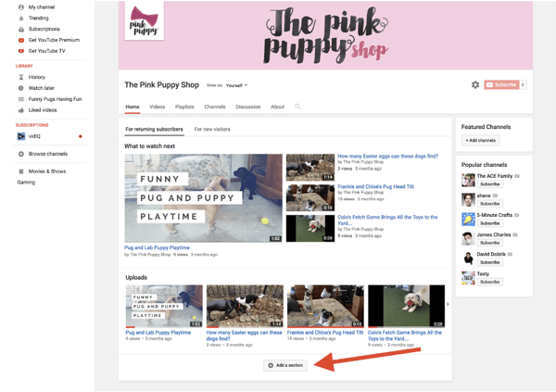Click Uploads Colo's Fetch Game title link
Viewport: 556px width, 392px height.
[x=405, y=335]
